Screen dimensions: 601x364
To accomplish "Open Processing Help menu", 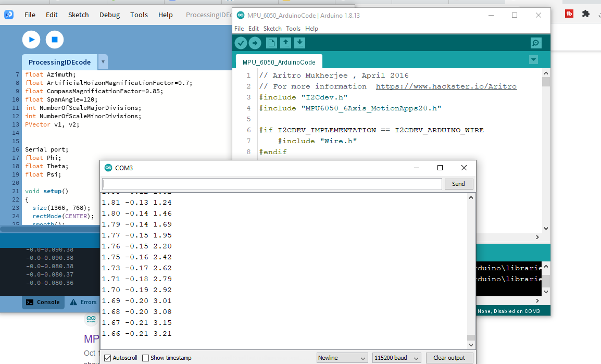I will click(x=166, y=15).
